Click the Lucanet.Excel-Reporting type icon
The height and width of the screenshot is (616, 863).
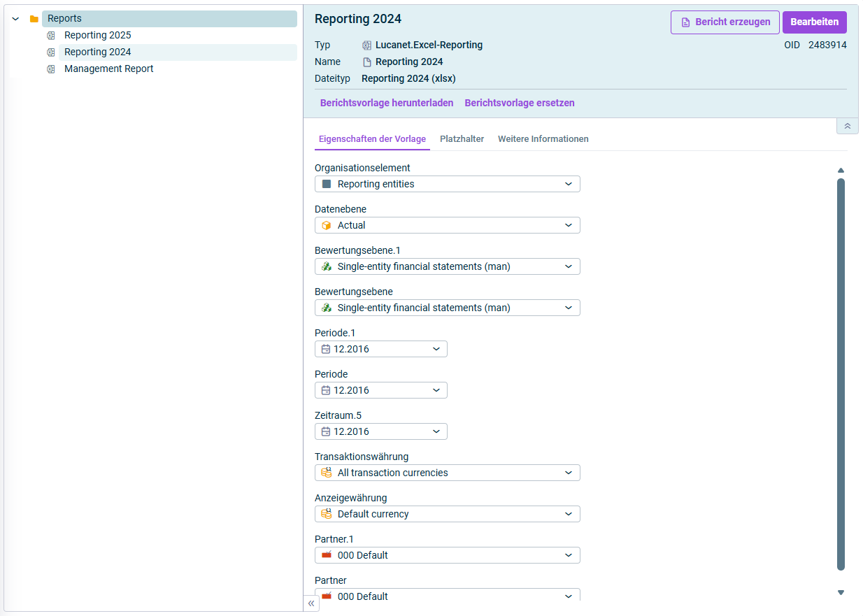[x=366, y=45]
